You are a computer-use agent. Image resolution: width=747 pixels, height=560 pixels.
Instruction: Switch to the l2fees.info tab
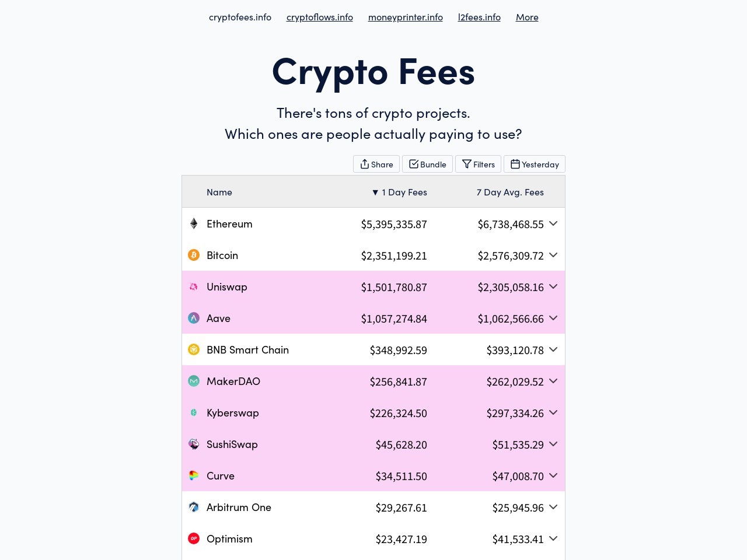[479, 17]
